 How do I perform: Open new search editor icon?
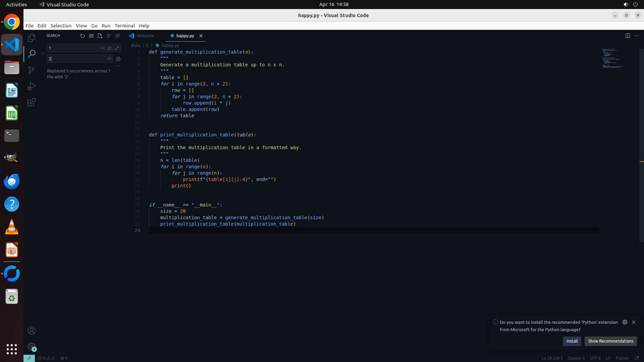pos(100,36)
